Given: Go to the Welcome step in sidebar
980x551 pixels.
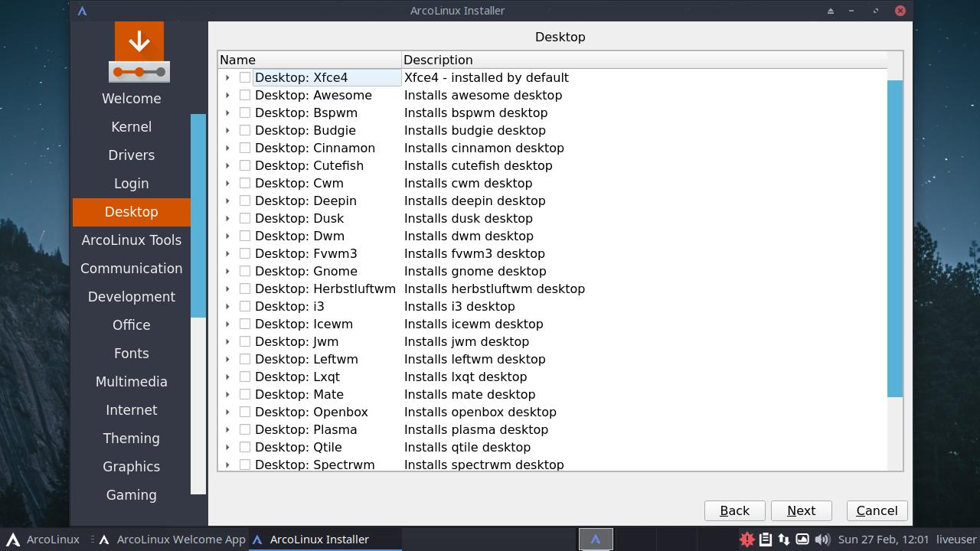Looking at the screenshot, I should pyautogui.click(x=132, y=99).
